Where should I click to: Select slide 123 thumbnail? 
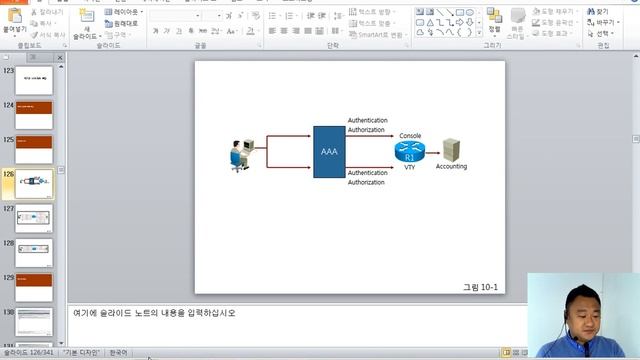click(34, 80)
